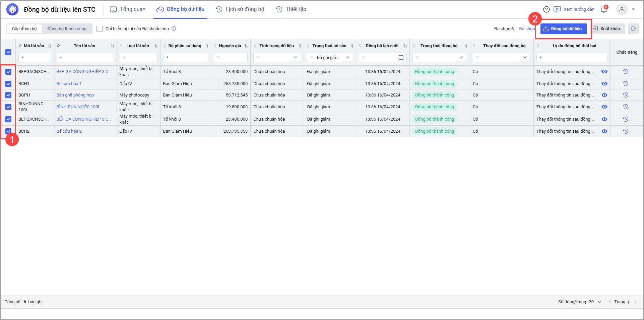Sort by Nguyên giá column

tap(246, 46)
